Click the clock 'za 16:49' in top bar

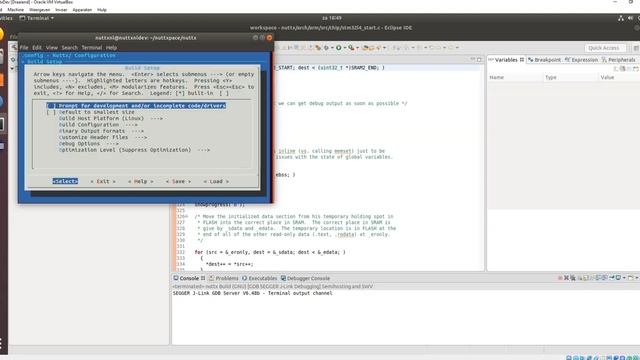[x=331, y=18]
